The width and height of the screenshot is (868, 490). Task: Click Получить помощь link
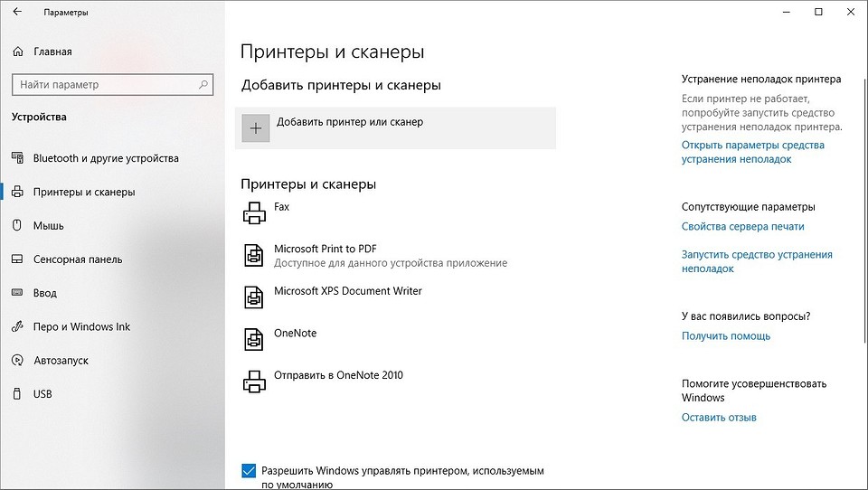[726, 336]
